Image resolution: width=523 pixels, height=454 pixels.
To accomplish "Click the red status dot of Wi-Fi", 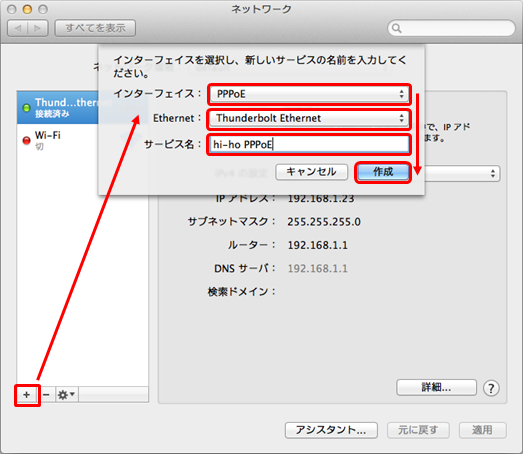I will tap(26, 140).
